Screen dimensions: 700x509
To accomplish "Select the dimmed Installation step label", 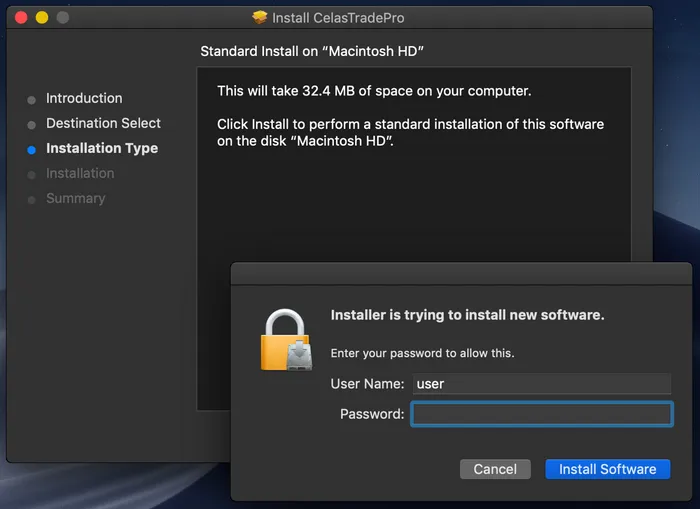I will point(80,173).
